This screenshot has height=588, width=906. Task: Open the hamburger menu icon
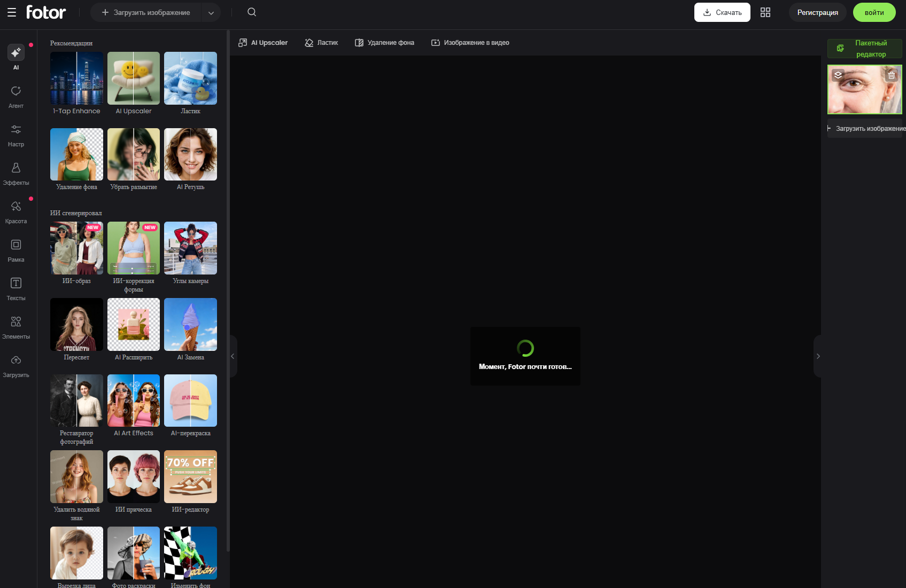[12, 12]
